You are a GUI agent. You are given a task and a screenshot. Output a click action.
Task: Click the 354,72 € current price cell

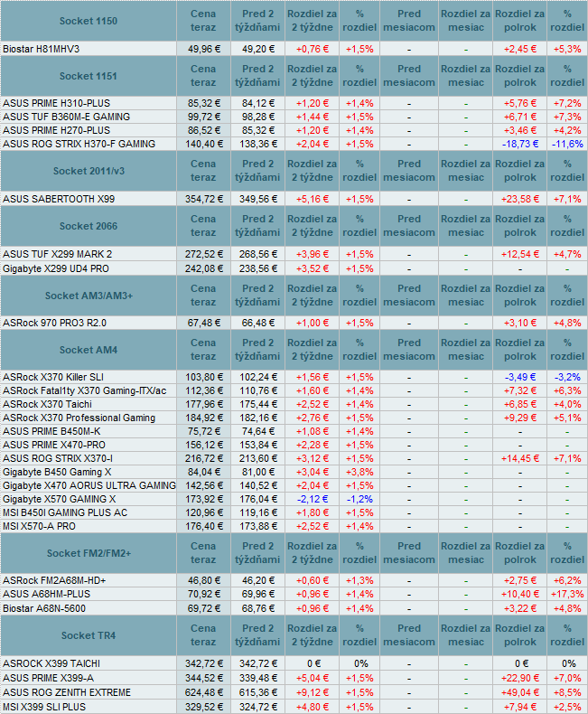click(204, 199)
